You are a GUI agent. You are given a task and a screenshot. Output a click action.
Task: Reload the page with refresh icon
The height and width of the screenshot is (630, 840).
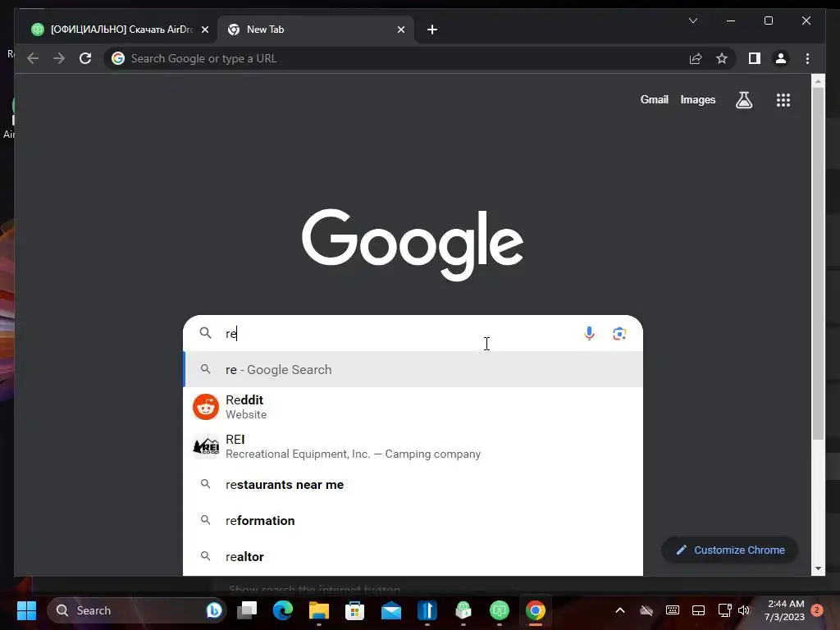click(85, 58)
